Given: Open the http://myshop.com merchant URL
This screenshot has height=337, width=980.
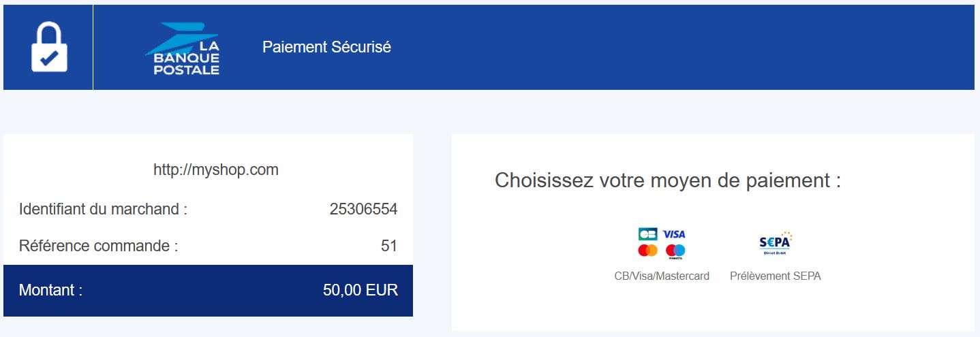Looking at the screenshot, I should 216,170.
